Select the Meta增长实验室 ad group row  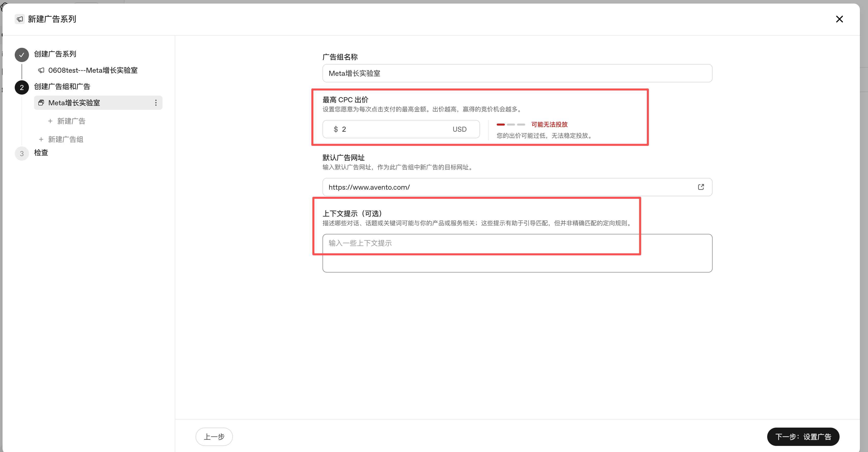tap(98, 102)
